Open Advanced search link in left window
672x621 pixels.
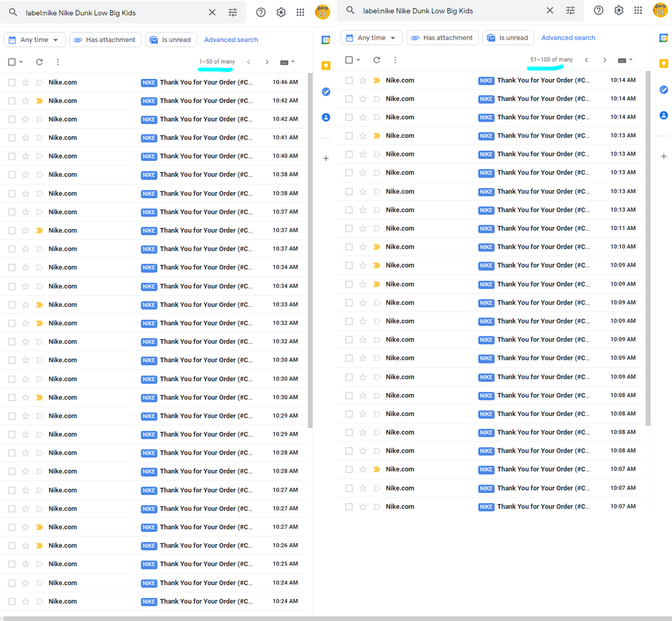tap(231, 40)
